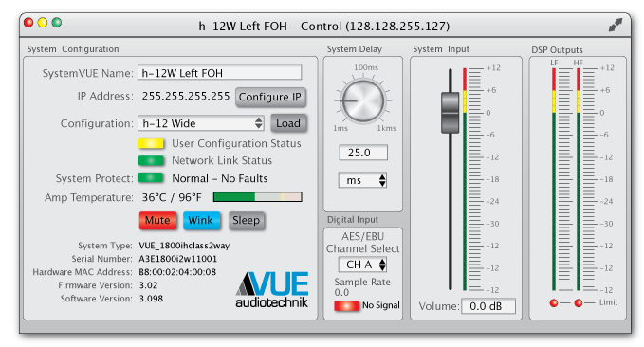This screenshot has width=644, height=347.
Task: Click the Limit label under DSP Outputs
Action: pos(608,302)
